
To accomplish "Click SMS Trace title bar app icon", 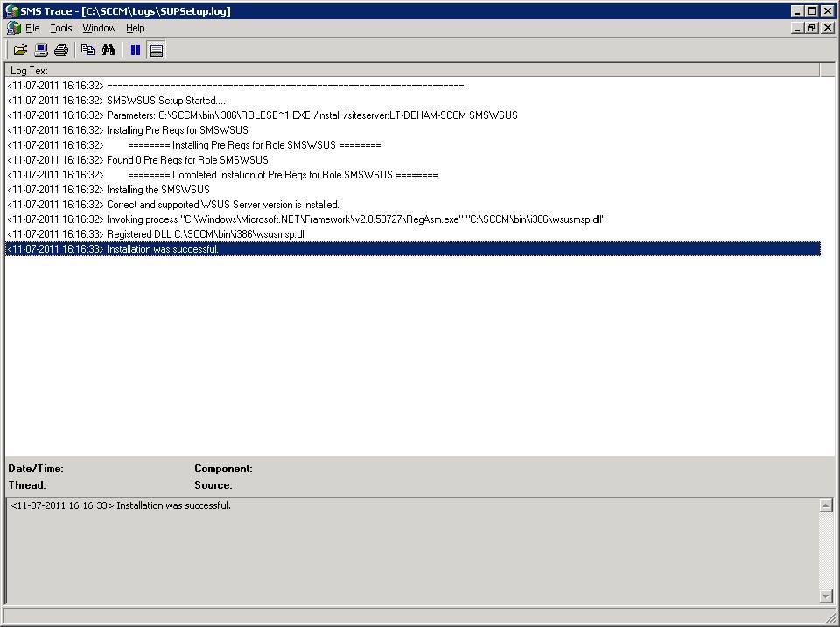I will click(11, 10).
